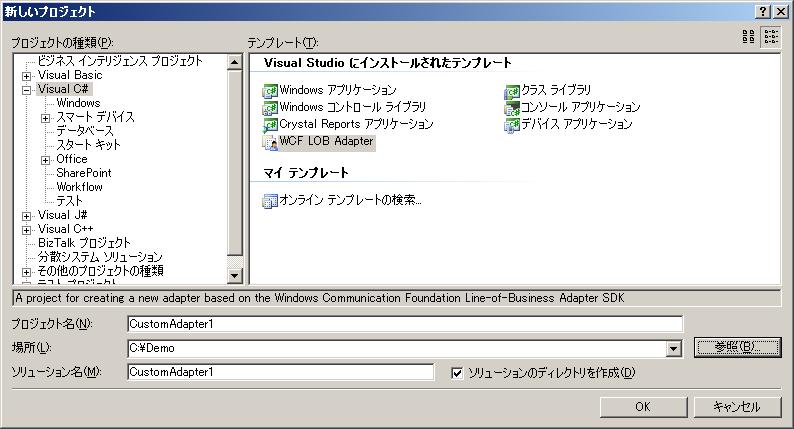Select その他のプロジェクトの種類 label in tree
794x429 pixels.
coord(100,271)
